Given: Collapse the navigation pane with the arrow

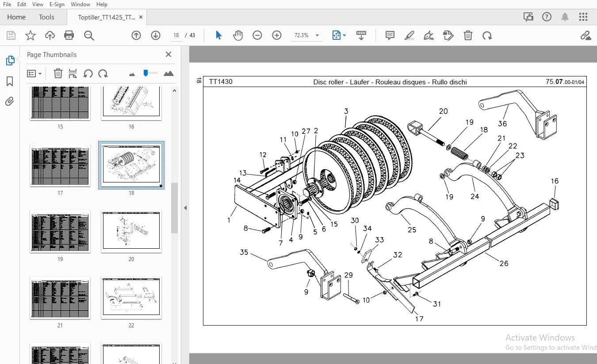Looking at the screenshot, I should click(x=185, y=208).
